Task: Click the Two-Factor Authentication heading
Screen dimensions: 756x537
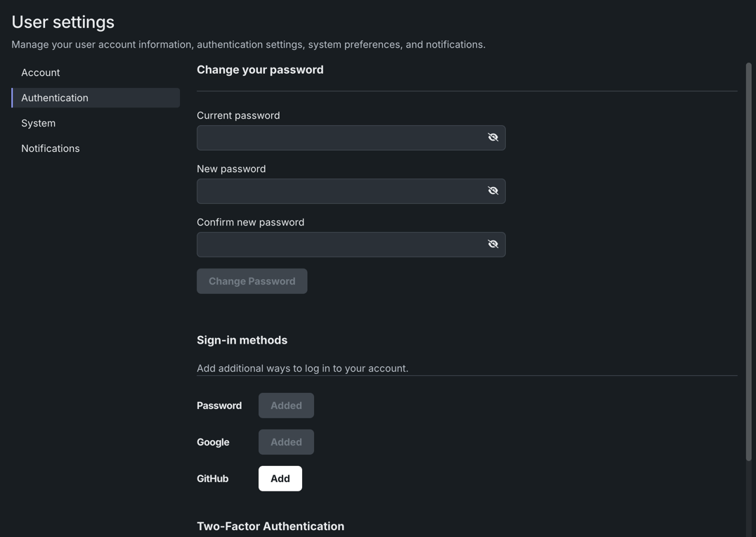Action: coord(271,526)
